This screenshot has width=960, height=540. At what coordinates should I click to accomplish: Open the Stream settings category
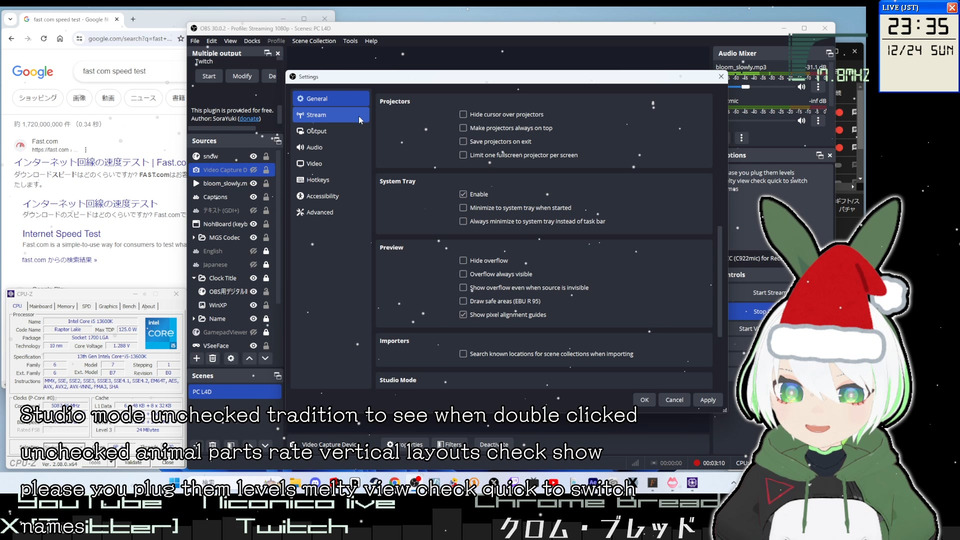point(331,115)
